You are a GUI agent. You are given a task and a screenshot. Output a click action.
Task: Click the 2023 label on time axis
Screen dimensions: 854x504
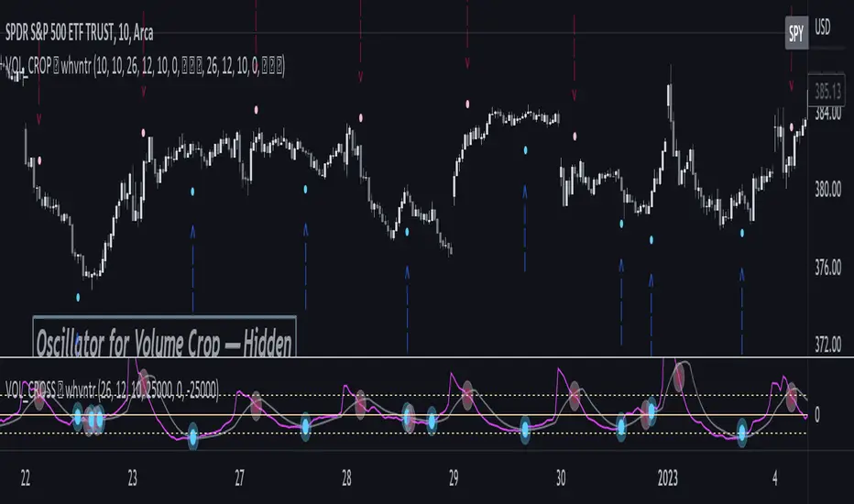[668, 478]
